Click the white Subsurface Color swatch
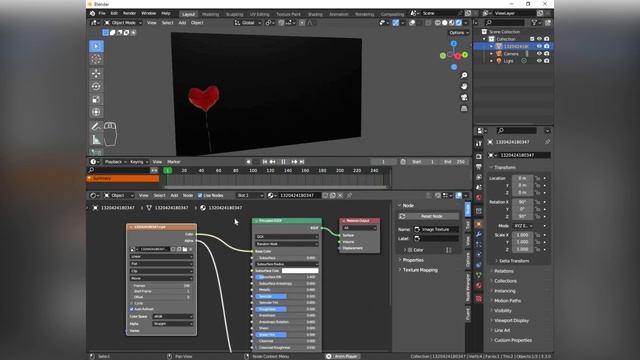The width and height of the screenshot is (640, 360). 300,271
